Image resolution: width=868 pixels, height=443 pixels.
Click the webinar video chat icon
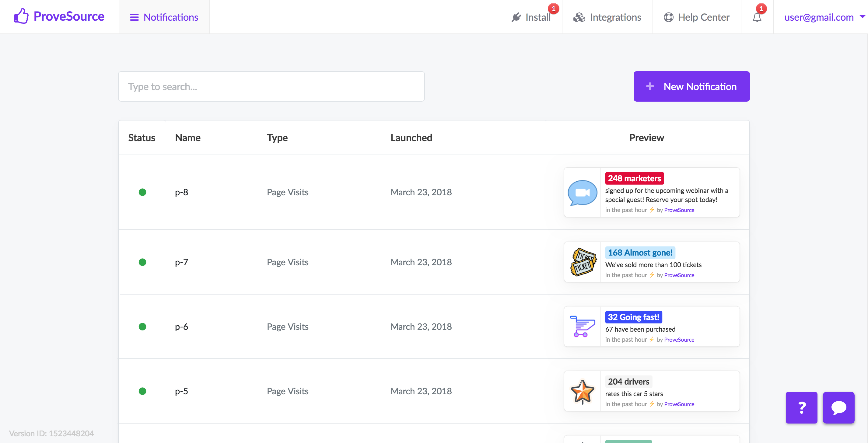[x=582, y=192]
